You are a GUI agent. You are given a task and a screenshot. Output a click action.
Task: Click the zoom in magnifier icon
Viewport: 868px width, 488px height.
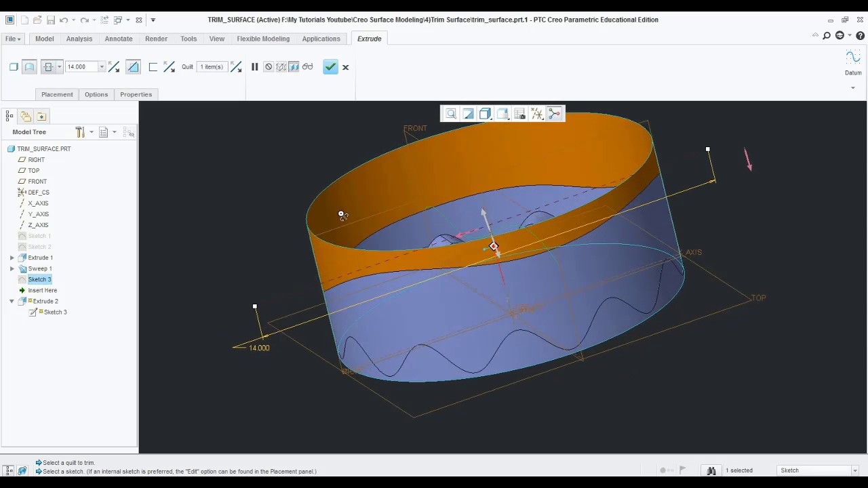[x=451, y=113]
